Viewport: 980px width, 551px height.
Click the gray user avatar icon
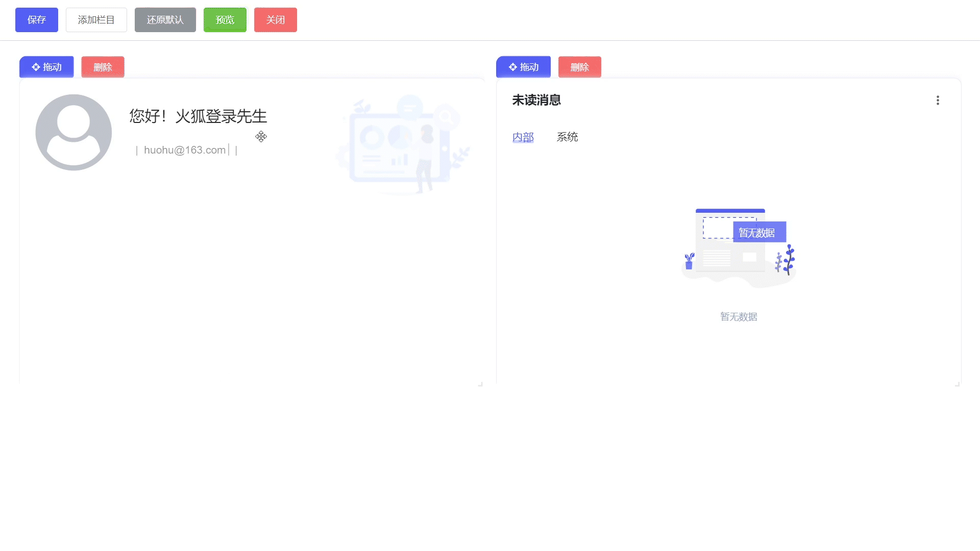(x=73, y=132)
